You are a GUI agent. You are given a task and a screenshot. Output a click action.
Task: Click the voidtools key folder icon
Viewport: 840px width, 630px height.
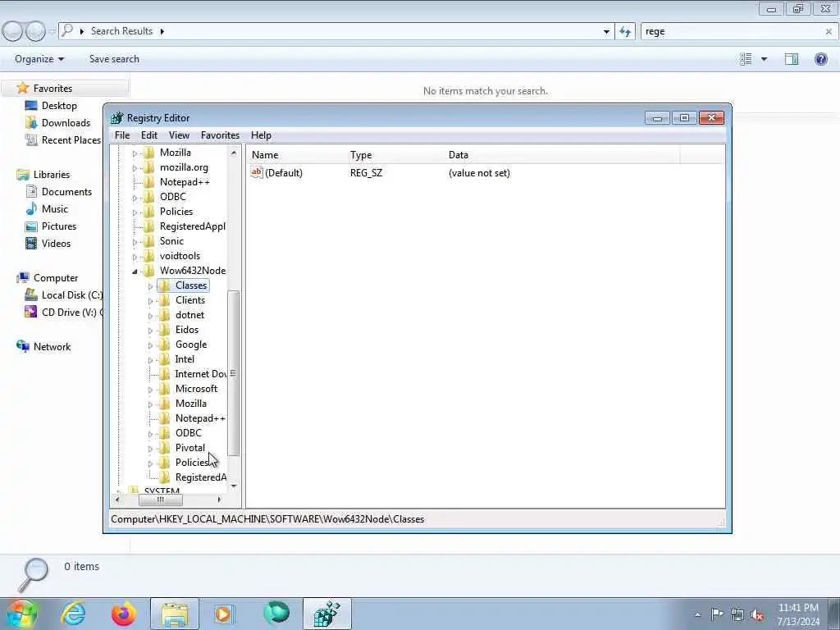[x=149, y=256]
